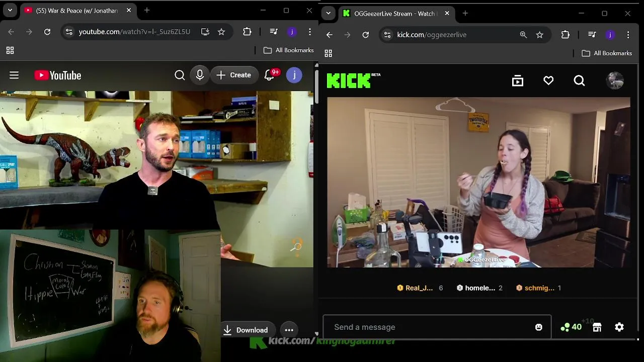Open media controls in YouTube browser window
644x362 pixels.
pos(274,32)
